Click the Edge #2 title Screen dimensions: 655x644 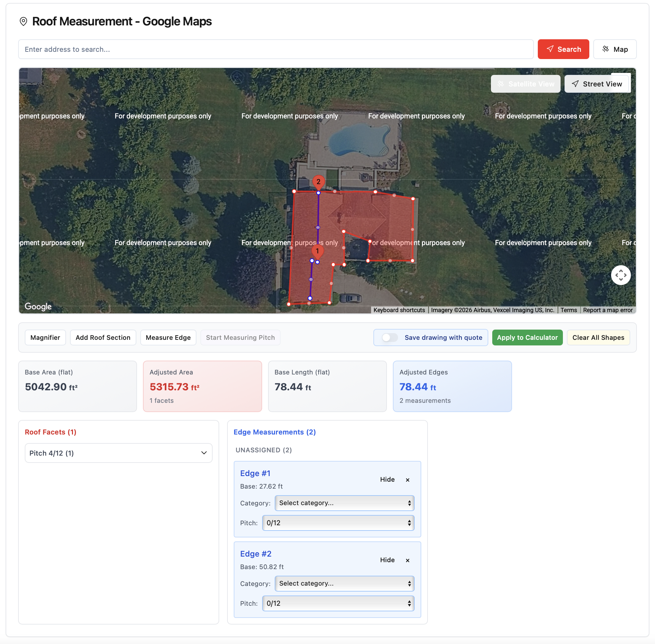pyautogui.click(x=256, y=554)
